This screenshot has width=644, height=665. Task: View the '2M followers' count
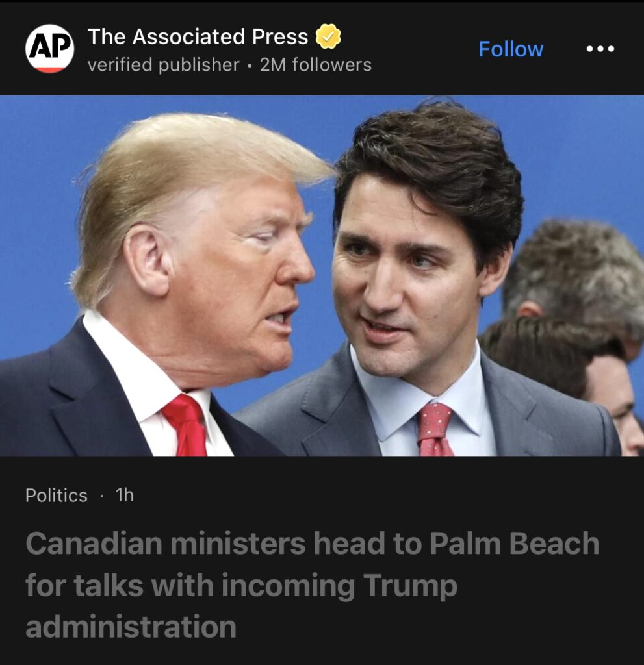click(x=315, y=65)
